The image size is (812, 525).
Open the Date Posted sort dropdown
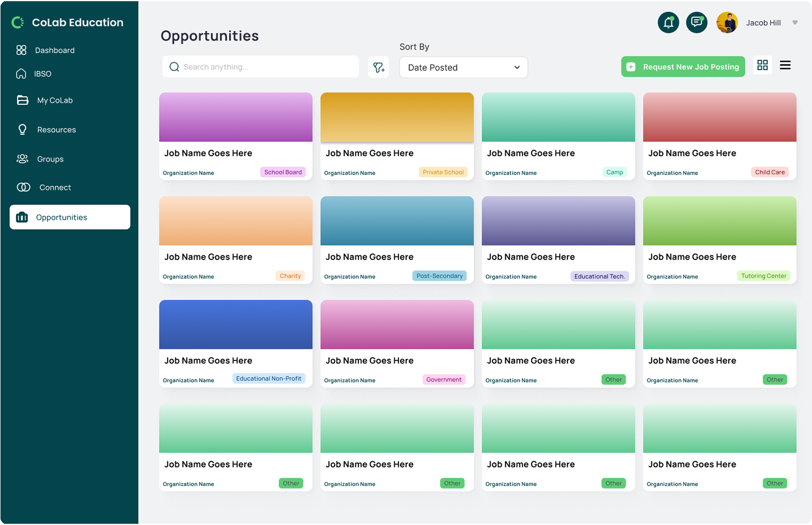pos(463,67)
